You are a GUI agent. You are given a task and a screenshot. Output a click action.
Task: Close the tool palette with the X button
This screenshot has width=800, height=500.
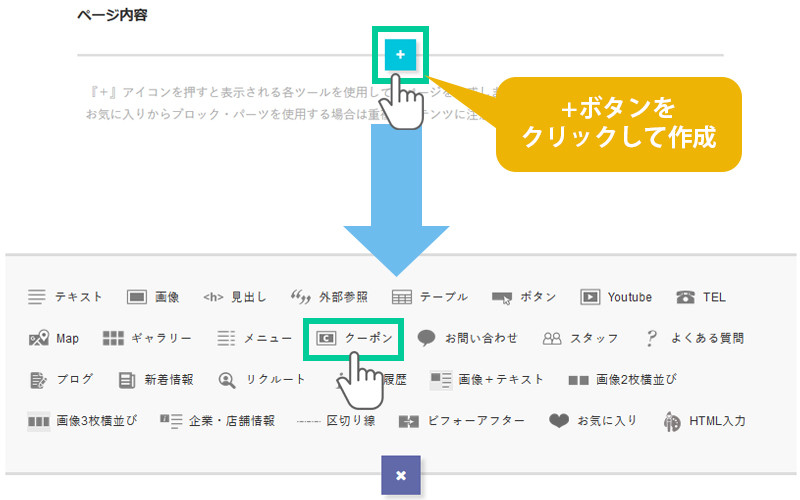click(400, 475)
